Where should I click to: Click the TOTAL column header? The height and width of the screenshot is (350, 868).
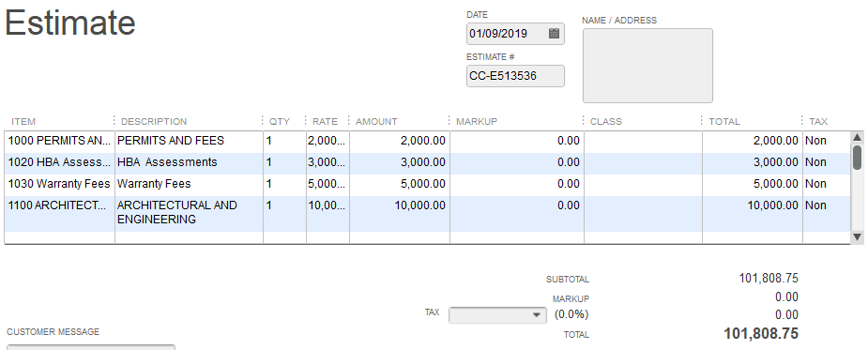[724, 121]
